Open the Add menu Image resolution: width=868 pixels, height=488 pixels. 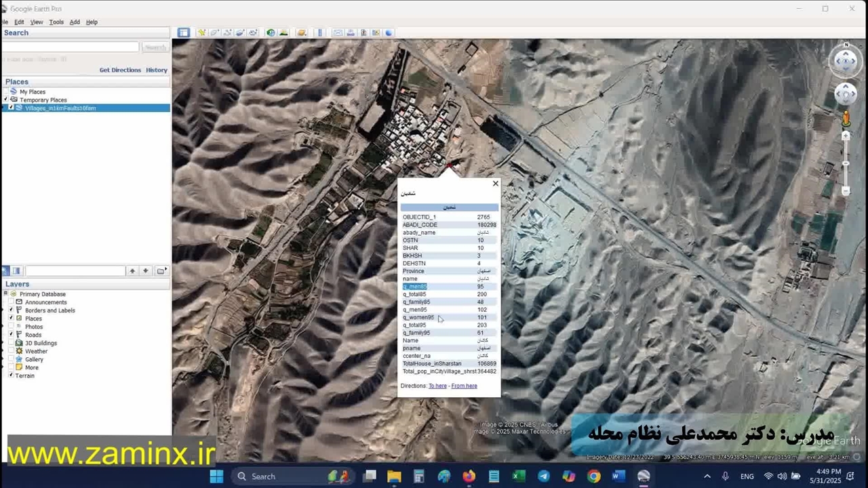(75, 22)
